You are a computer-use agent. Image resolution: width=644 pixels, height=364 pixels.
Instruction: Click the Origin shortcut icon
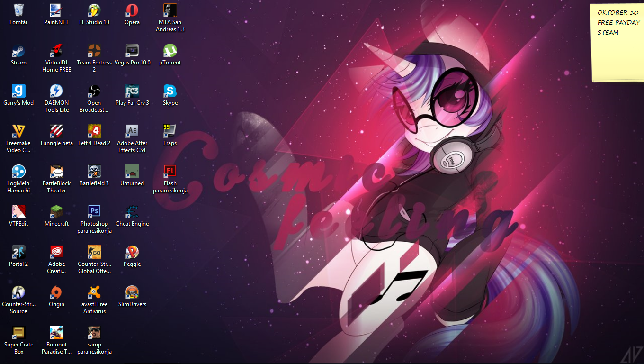[x=56, y=292]
